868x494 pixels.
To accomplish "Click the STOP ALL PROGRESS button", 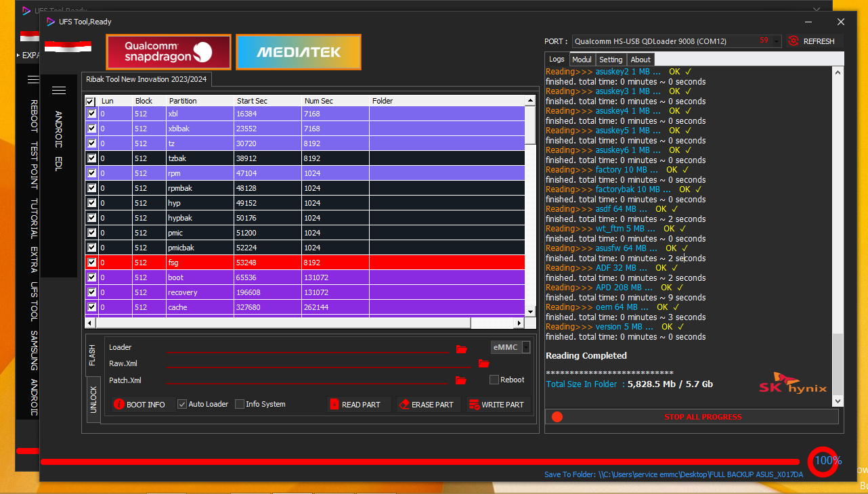I will [692, 417].
